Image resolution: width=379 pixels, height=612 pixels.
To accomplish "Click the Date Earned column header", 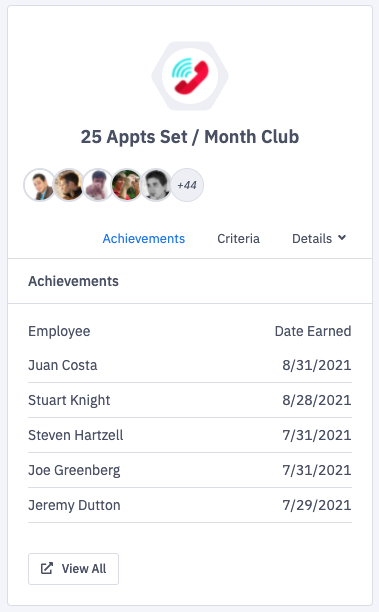I will 313,331.
